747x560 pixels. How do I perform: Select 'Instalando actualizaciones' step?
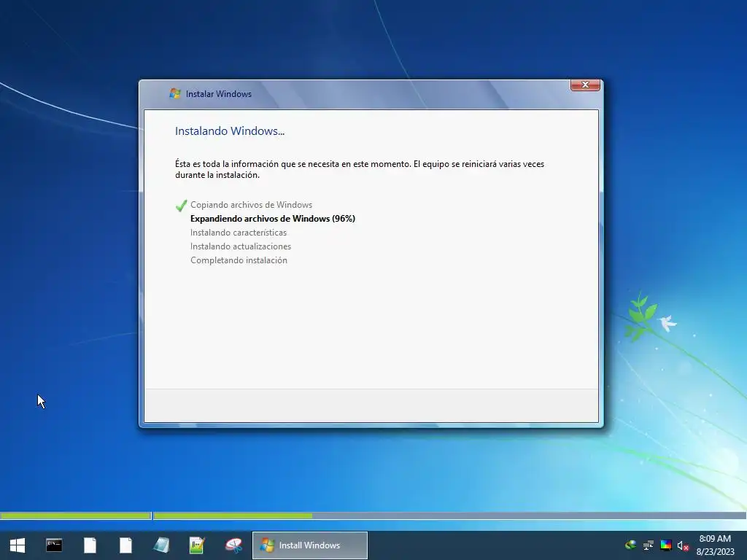[241, 246]
